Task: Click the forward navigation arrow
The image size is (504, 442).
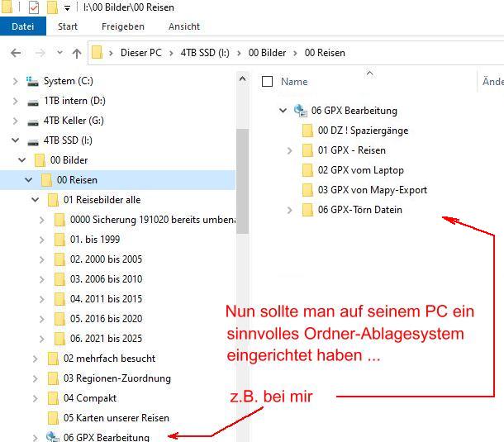Action: pyautogui.click(x=37, y=53)
